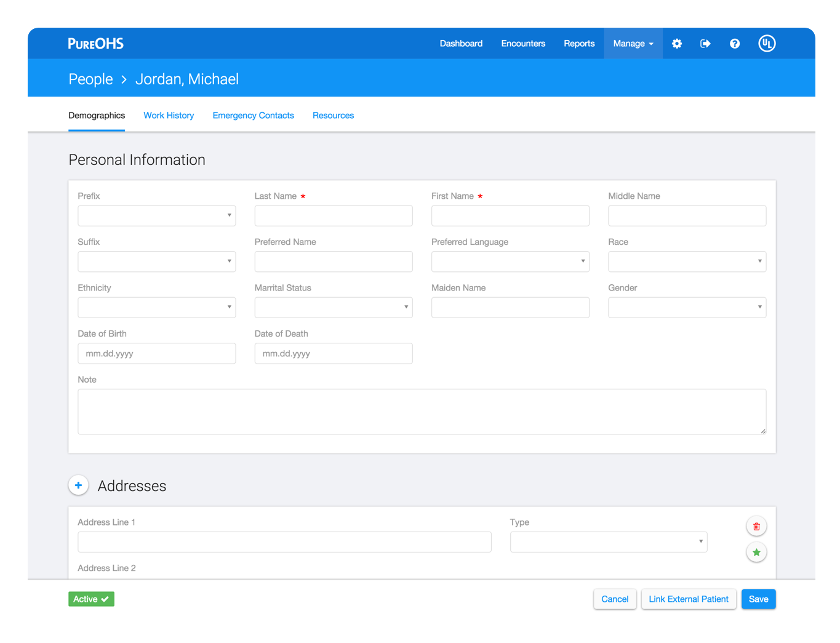This screenshot has height=643, width=840.
Task: Expand the Gender dropdown
Action: (x=687, y=308)
